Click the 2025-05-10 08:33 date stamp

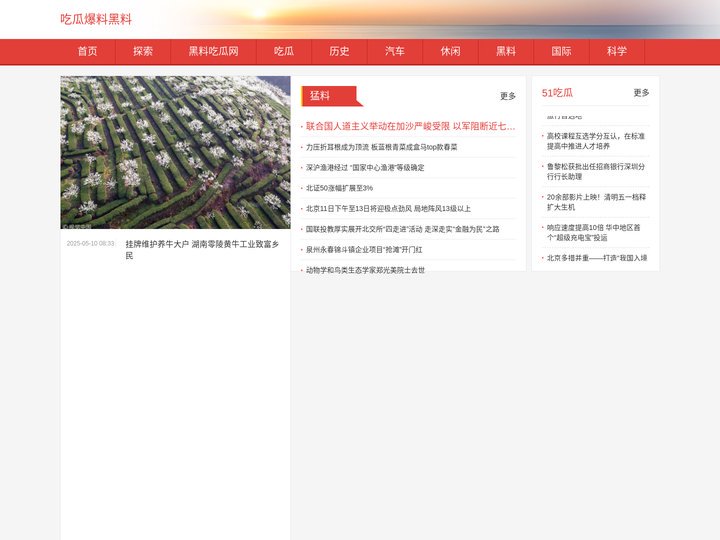point(90,243)
